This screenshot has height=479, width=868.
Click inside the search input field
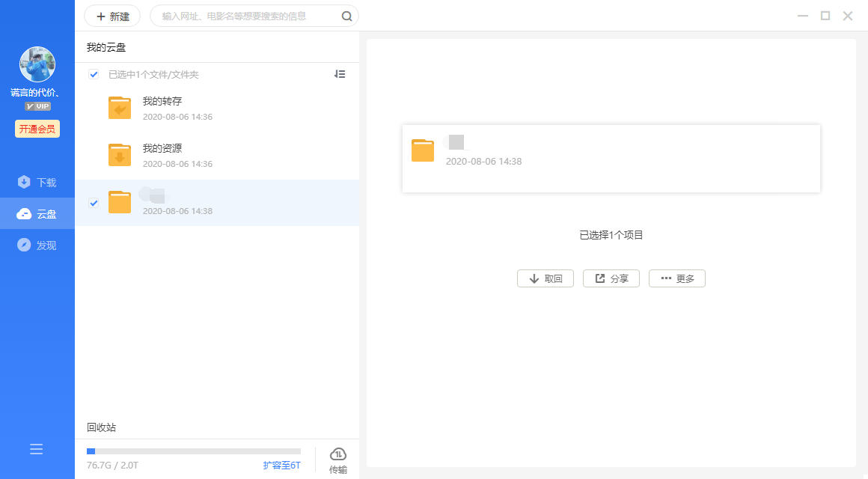(x=239, y=16)
